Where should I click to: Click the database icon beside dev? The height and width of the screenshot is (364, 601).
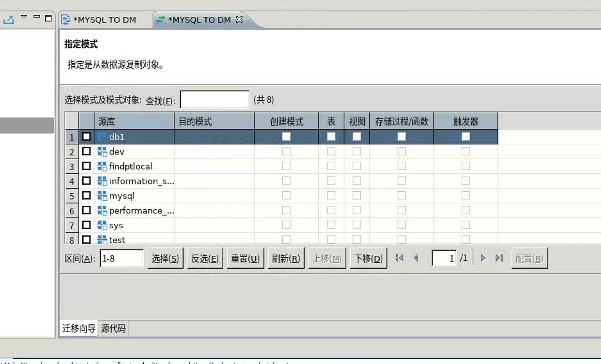[x=102, y=152]
